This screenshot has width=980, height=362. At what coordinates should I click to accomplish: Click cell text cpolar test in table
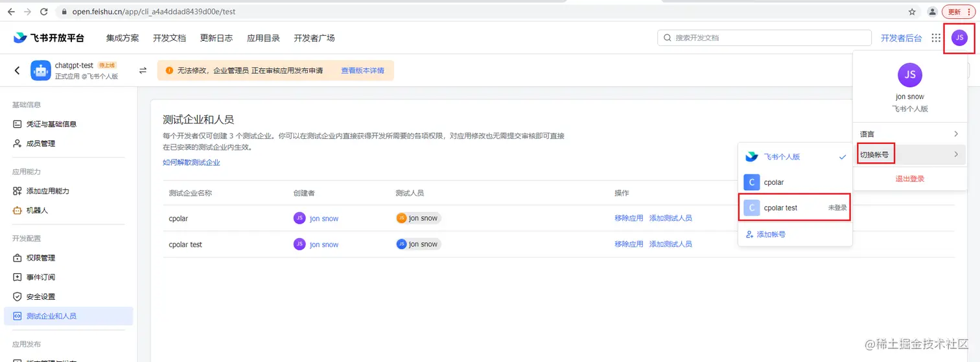click(x=185, y=245)
